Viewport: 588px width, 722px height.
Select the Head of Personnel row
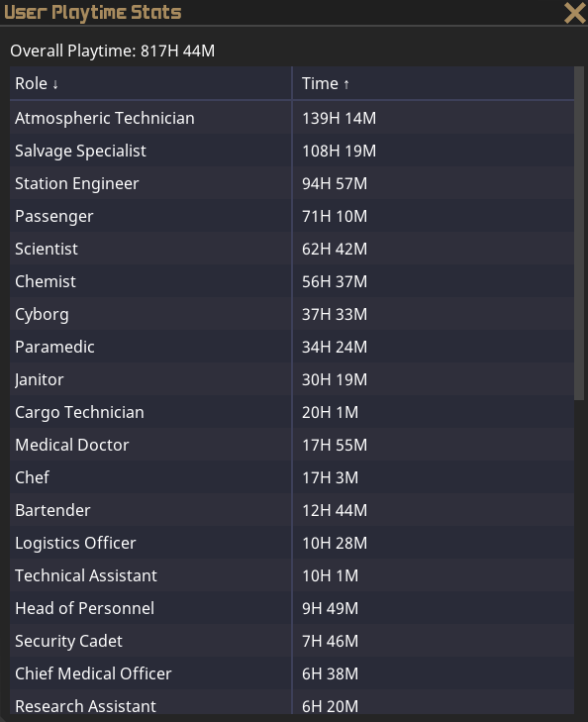click(x=292, y=608)
